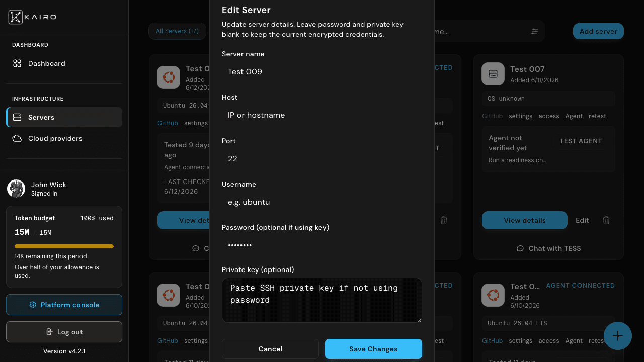The image size is (644, 362).
Task: Click the Save Changes button
Action: click(x=373, y=349)
